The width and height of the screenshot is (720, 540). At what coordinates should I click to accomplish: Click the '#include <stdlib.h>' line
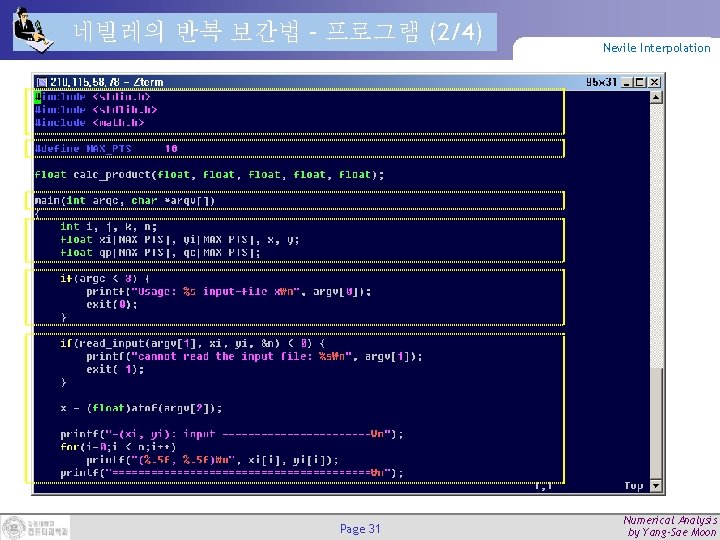[x=96, y=110]
